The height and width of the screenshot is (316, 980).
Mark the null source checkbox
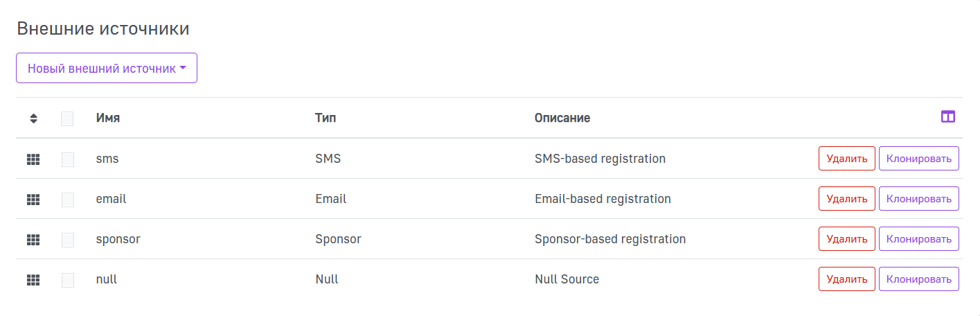pyautogui.click(x=67, y=280)
